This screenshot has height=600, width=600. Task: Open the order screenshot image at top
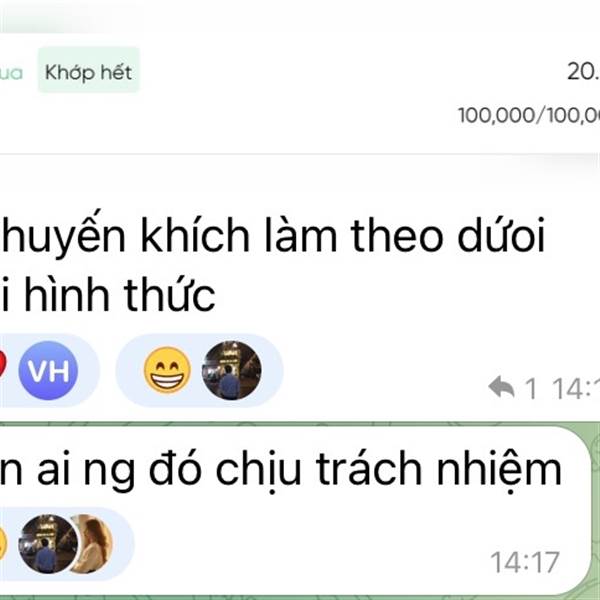(300, 77)
